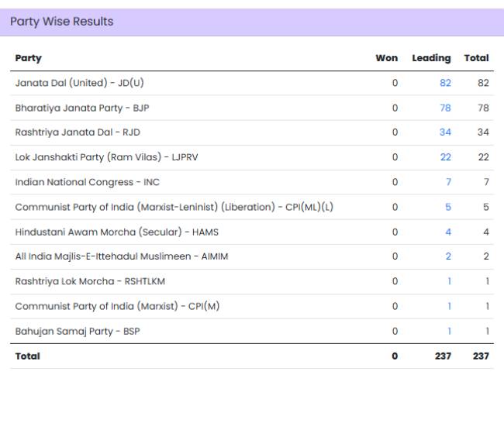This screenshot has width=504, height=447.
Task: Select the Leading column header
Action: pos(431,58)
